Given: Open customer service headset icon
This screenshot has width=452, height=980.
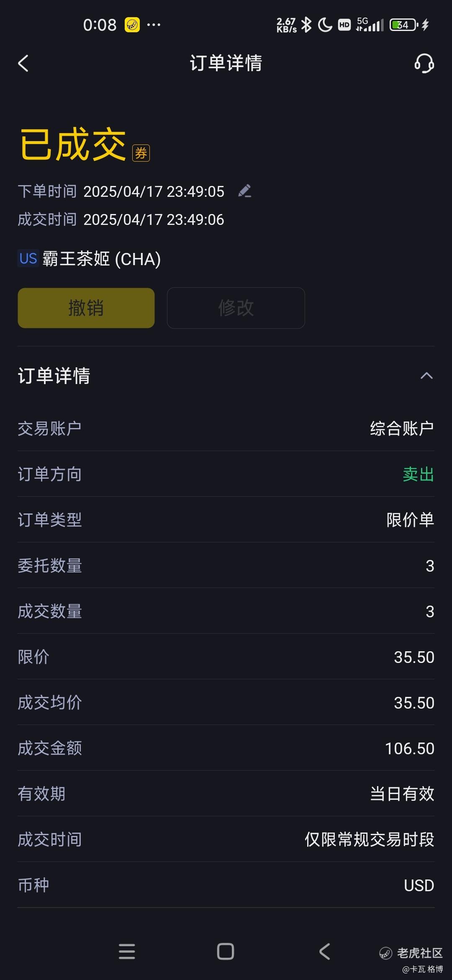Looking at the screenshot, I should (424, 64).
